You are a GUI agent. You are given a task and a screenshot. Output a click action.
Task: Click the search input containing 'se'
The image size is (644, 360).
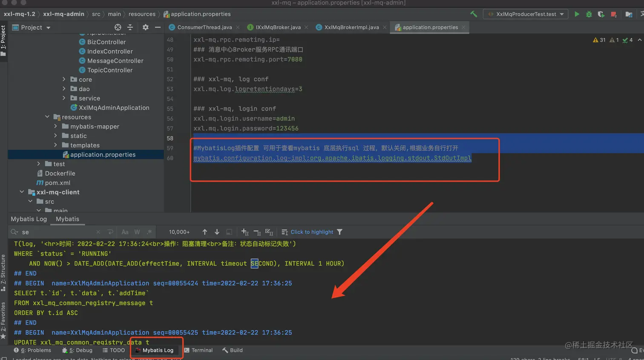(x=57, y=232)
